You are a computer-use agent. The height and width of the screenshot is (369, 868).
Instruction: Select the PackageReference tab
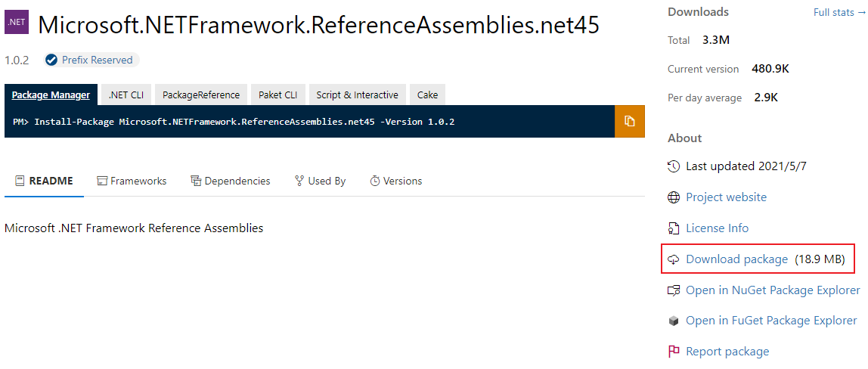(x=201, y=95)
